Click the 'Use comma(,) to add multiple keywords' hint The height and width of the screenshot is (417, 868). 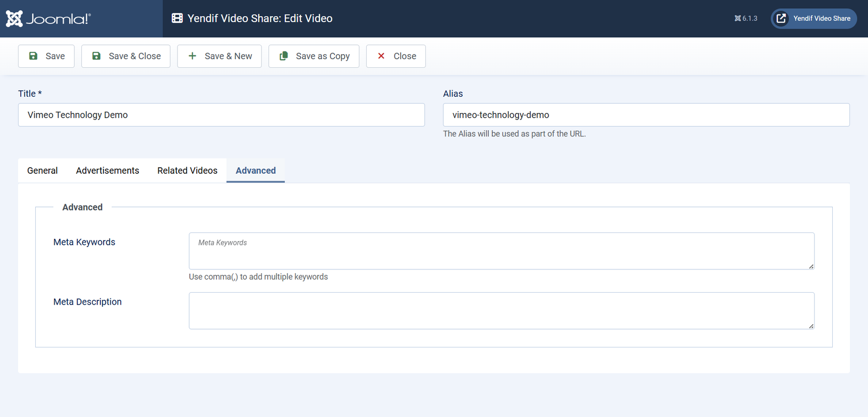click(258, 277)
